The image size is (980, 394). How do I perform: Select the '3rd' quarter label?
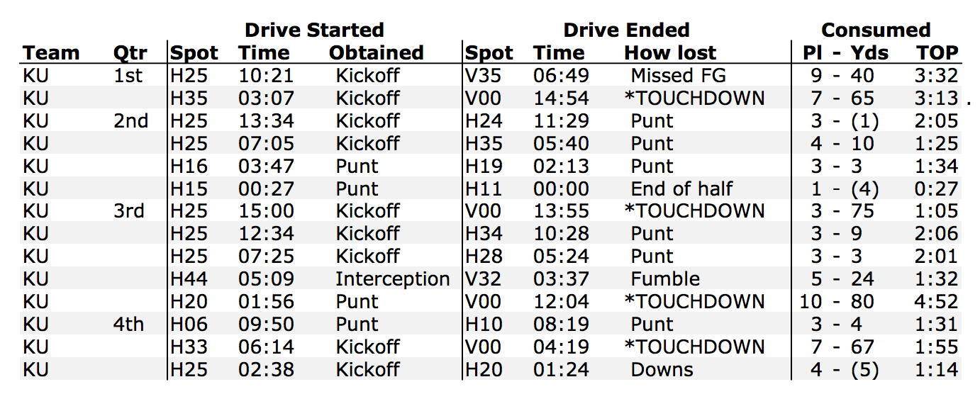(x=128, y=211)
